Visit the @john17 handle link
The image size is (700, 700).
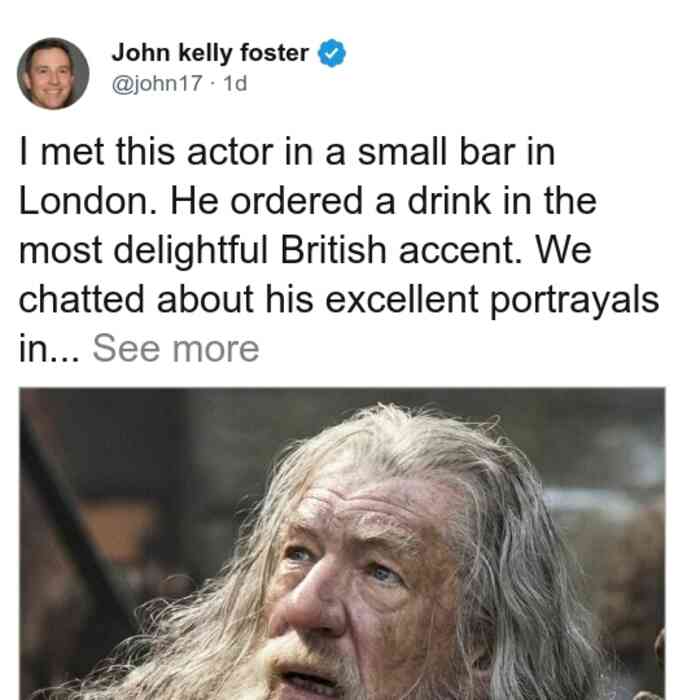[157, 83]
